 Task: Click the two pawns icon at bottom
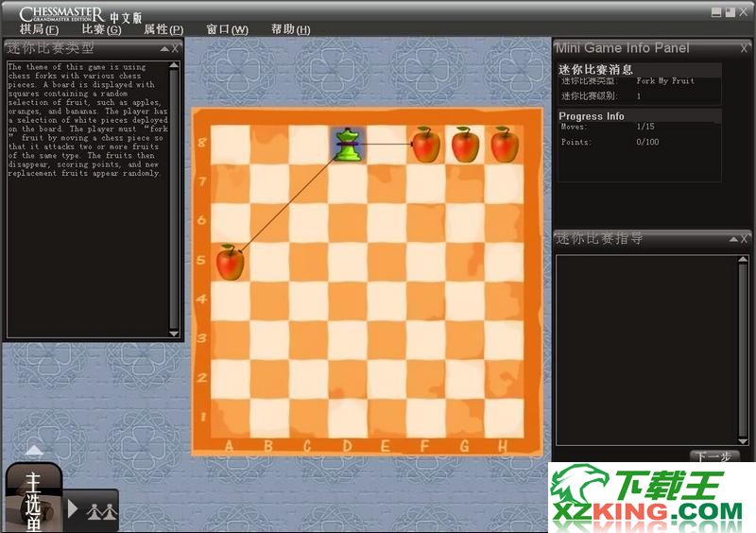click(102, 511)
